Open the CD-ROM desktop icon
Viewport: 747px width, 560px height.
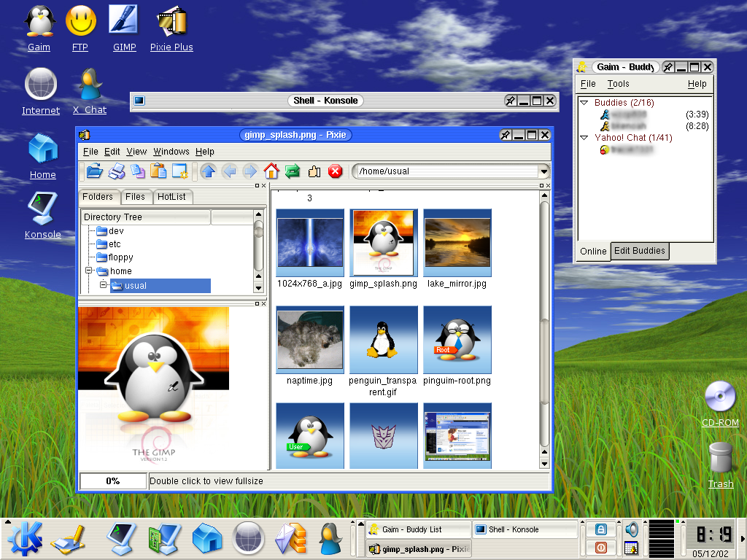click(x=720, y=403)
